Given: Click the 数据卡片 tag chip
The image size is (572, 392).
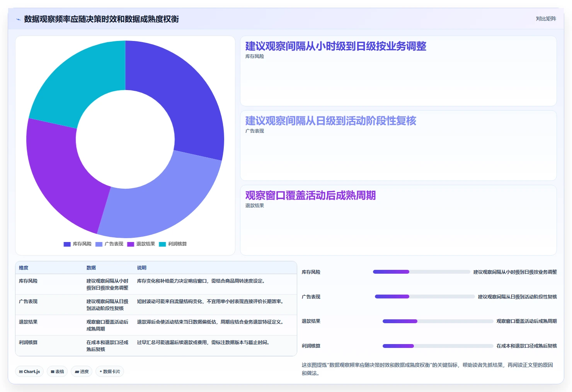Looking at the screenshot, I should click(110, 372).
